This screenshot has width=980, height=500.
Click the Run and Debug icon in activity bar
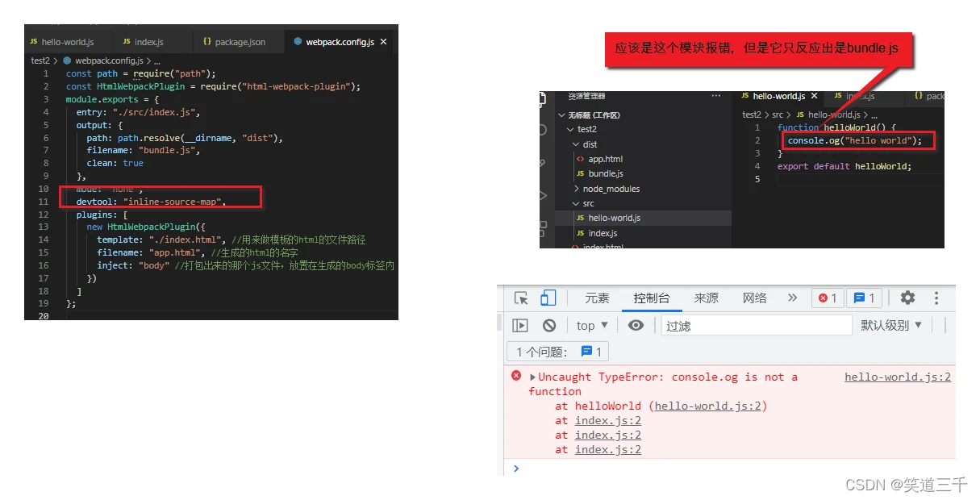tap(543, 195)
